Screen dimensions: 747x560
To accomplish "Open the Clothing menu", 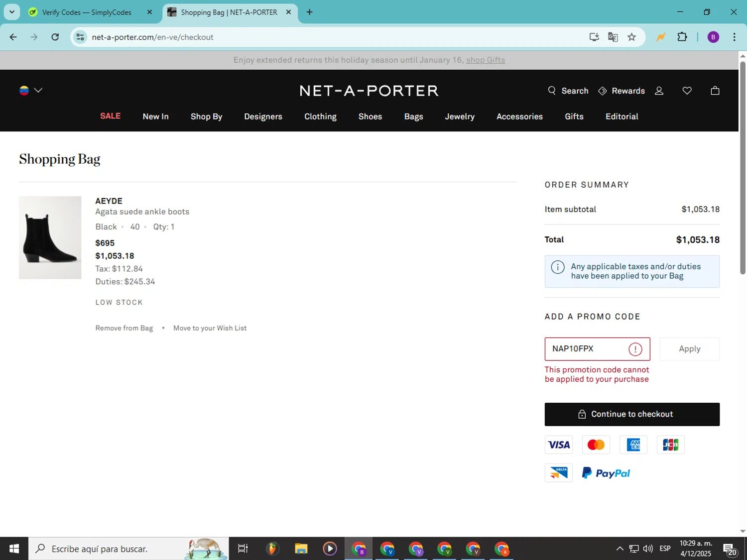I will 320,116.
